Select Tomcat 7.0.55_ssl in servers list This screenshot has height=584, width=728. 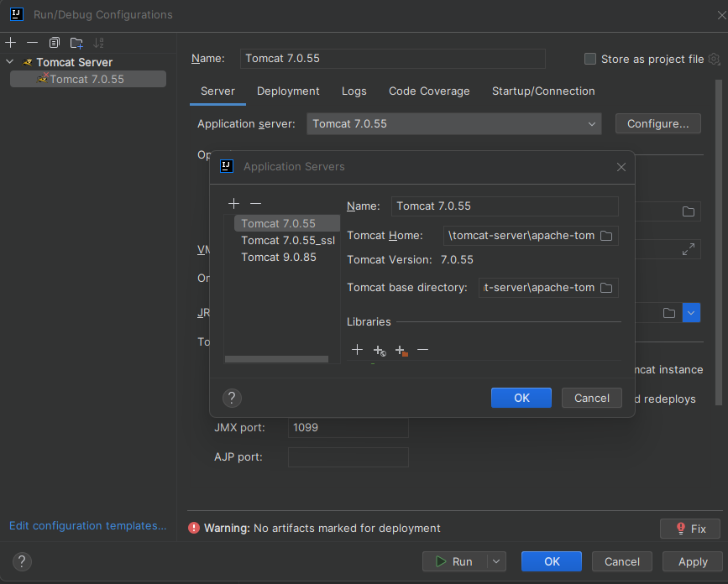[287, 240]
